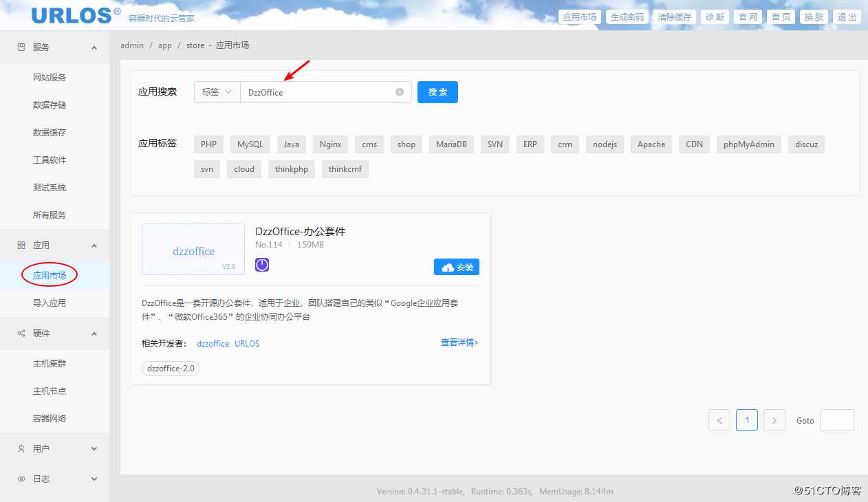Screen dimensions: 868x502
Task: Open 主机节点 in the sidebar
Action: pos(50,391)
